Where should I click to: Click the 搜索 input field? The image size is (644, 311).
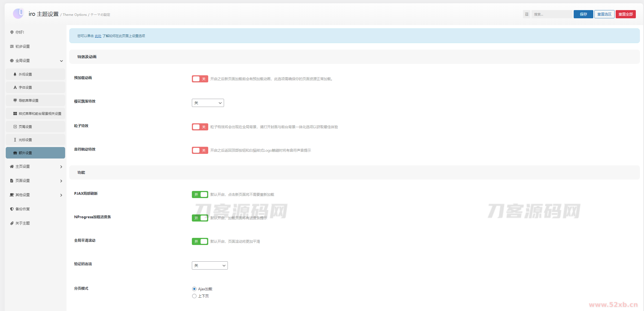point(552,14)
